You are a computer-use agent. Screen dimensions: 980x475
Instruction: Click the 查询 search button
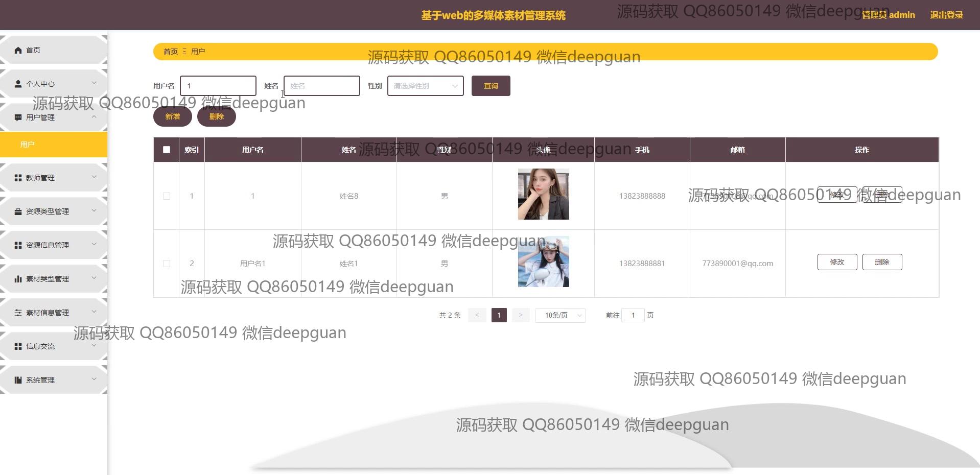[x=491, y=86]
